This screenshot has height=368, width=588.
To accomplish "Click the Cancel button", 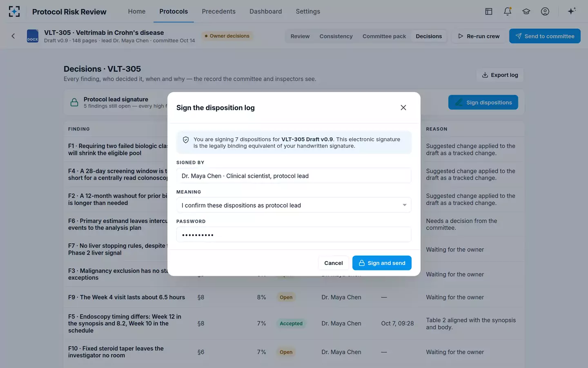I will [334, 263].
